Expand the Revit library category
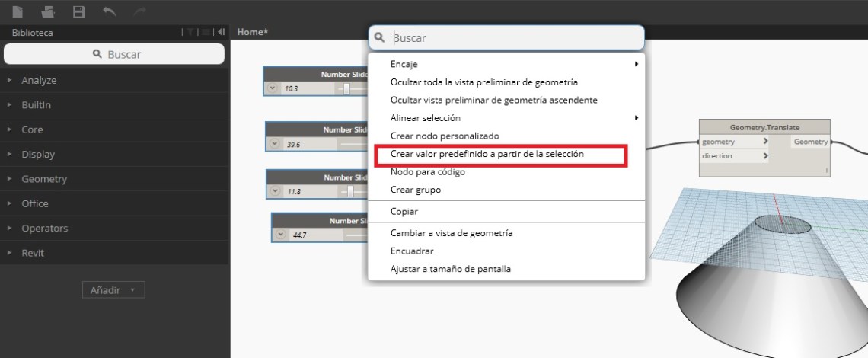The image size is (868, 358). tap(33, 253)
